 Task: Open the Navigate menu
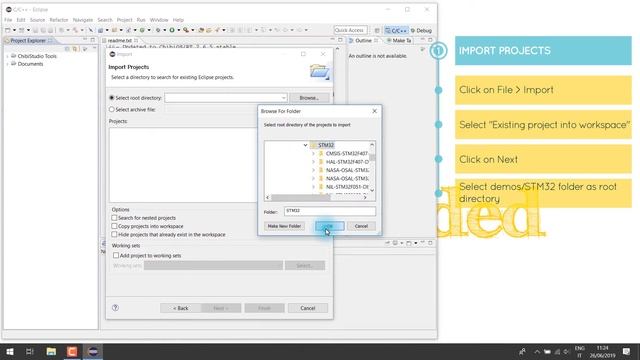83,20
